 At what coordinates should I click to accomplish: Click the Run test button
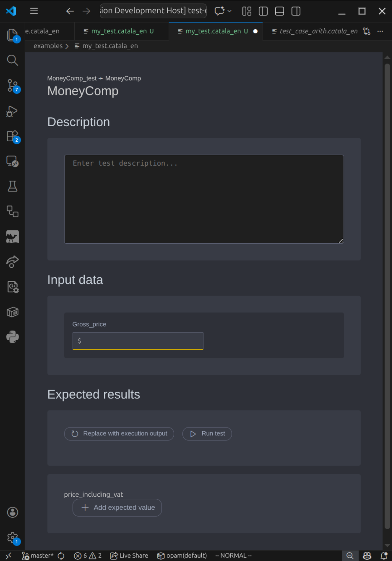tap(207, 433)
